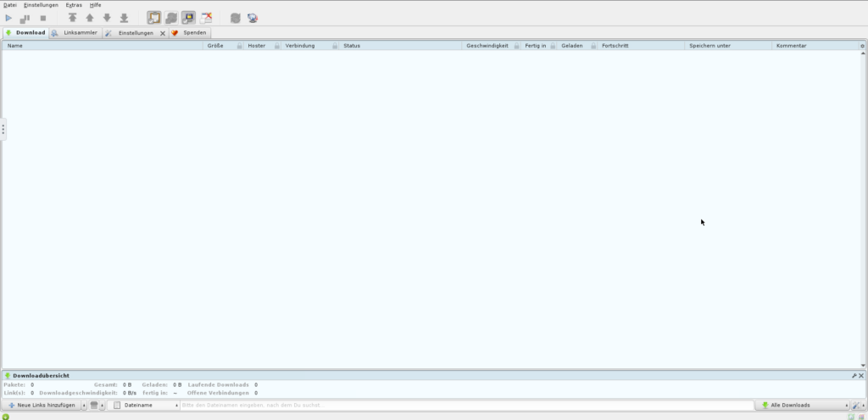Pause downloads using the pause icon
This screenshot has height=420, width=868.
(x=25, y=19)
